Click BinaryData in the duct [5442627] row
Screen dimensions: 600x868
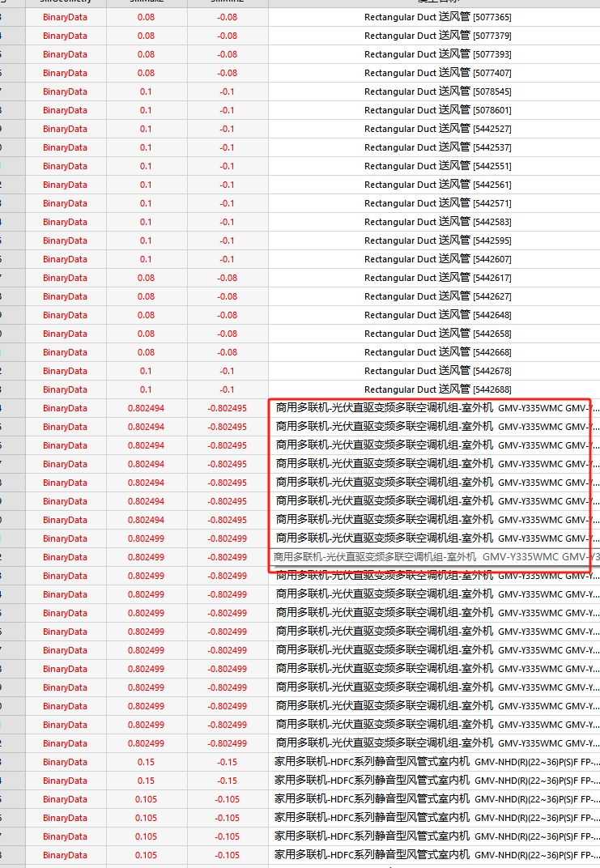tap(66, 296)
